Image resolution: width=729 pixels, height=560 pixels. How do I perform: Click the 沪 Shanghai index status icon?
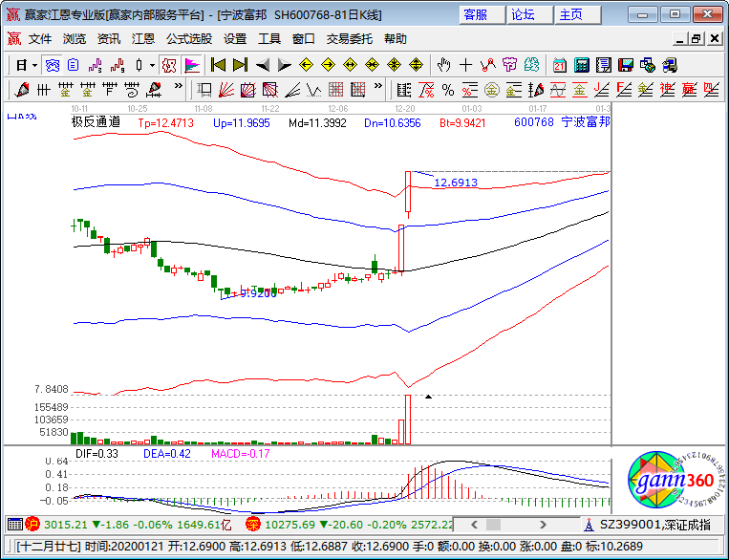[x=32, y=525]
